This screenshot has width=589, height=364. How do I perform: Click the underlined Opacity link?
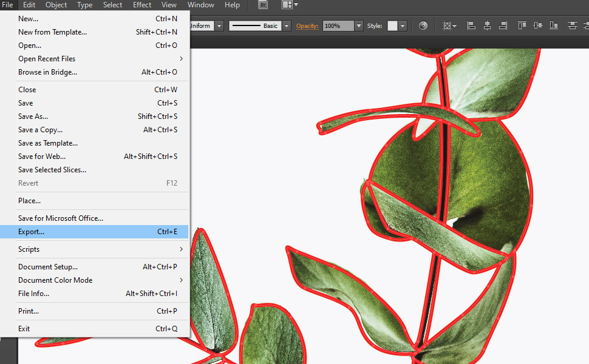(x=307, y=25)
